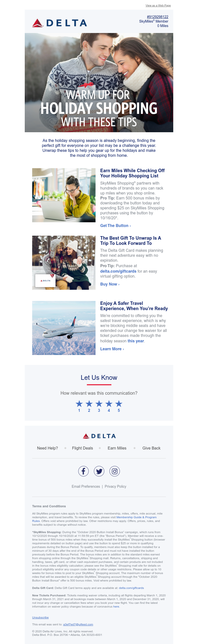198x644 pixels.
Task: Open SkyMiles account number #9129298122
Action: [x=158, y=17]
